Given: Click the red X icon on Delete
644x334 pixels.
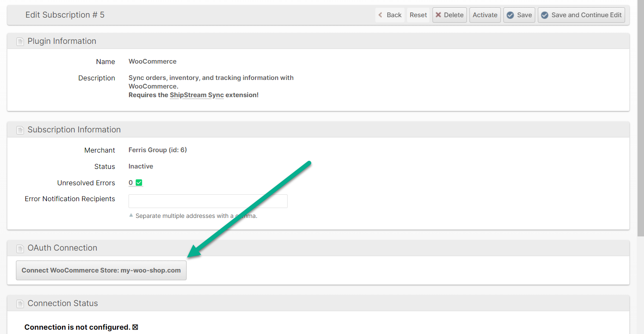Looking at the screenshot, I should coord(439,15).
